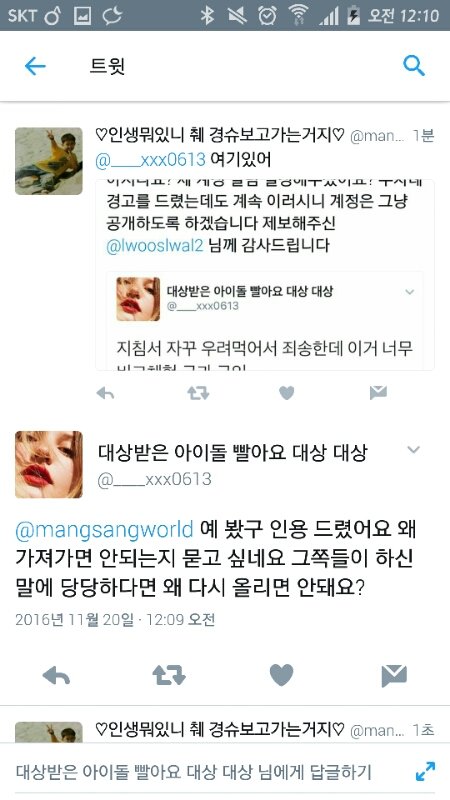Open the search magnifier icon
450x800 pixels.
coord(414,66)
